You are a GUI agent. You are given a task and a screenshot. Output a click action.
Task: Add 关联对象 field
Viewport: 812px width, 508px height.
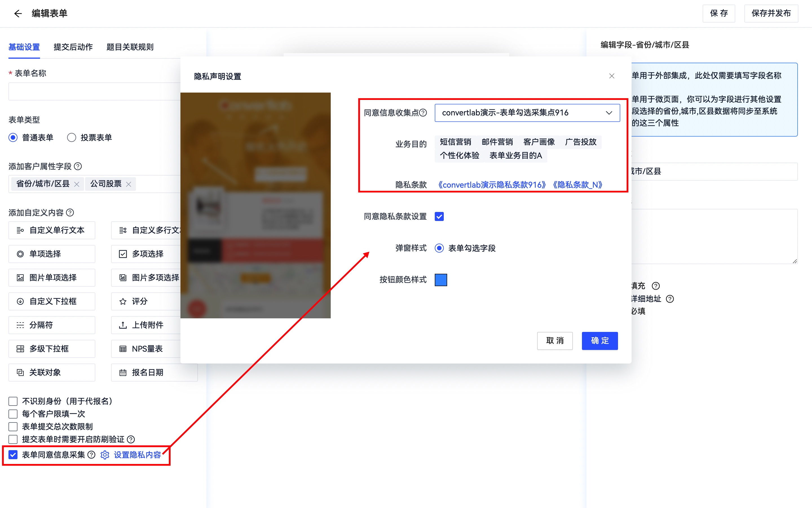52,373
